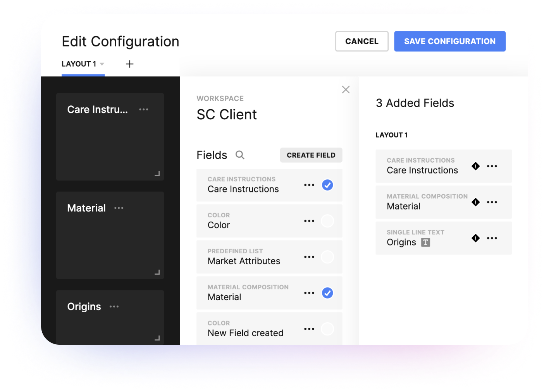Disable the Care Instructions field toggle

[x=327, y=185]
